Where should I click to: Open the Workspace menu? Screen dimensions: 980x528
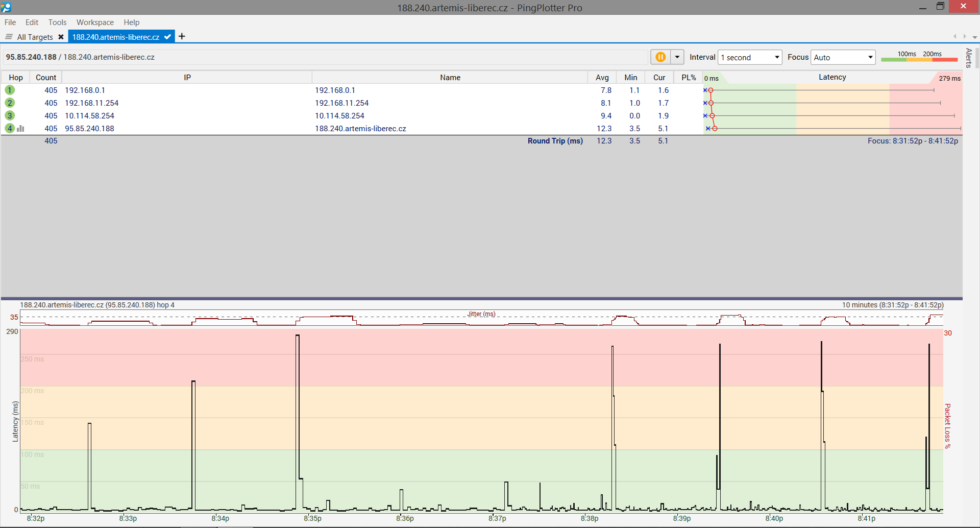(x=95, y=22)
